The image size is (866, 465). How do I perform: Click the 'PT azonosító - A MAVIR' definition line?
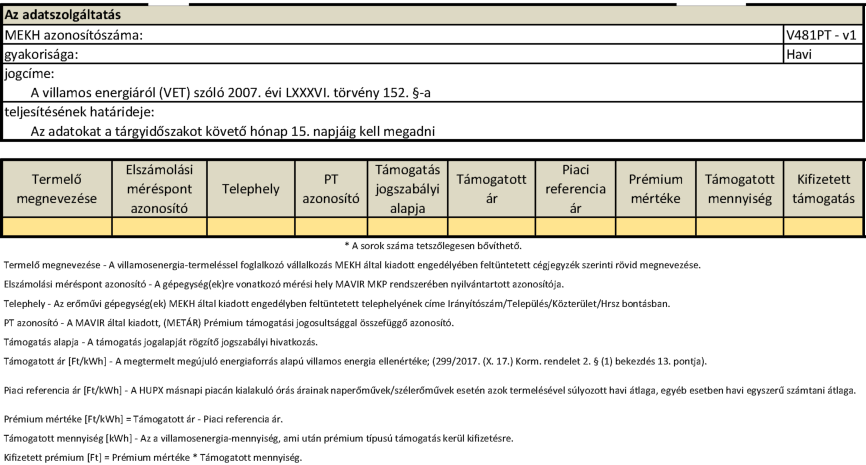(x=229, y=323)
